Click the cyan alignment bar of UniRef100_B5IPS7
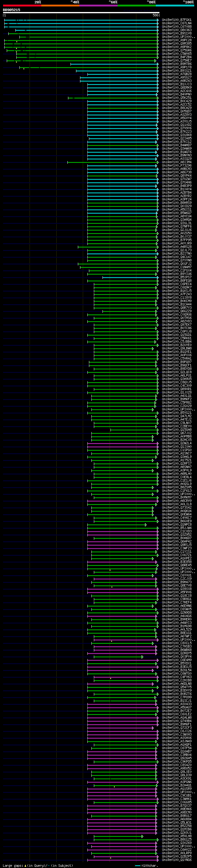The image size is (197, 868). (x=130, y=277)
